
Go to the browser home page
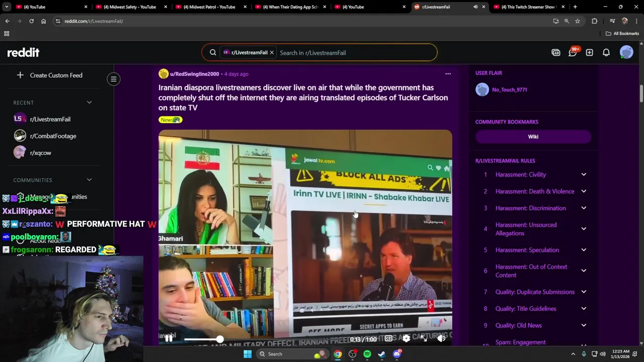pos(43,21)
